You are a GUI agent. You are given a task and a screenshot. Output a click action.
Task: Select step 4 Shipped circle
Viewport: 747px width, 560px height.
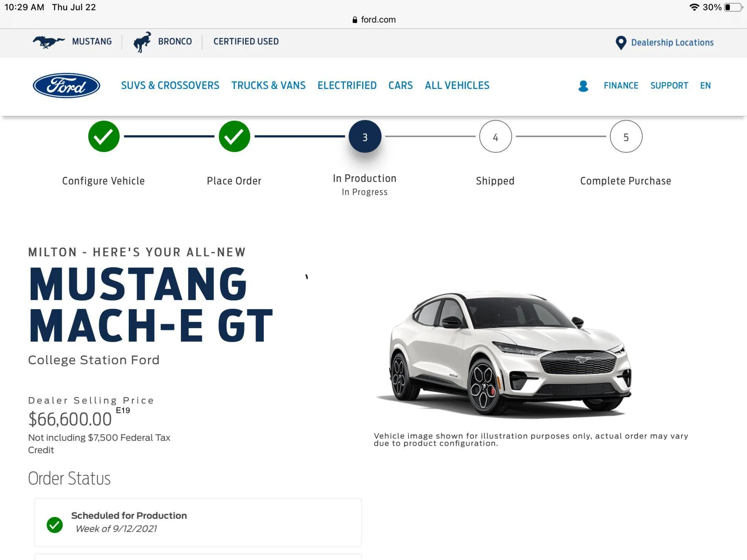click(x=495, y=136)
